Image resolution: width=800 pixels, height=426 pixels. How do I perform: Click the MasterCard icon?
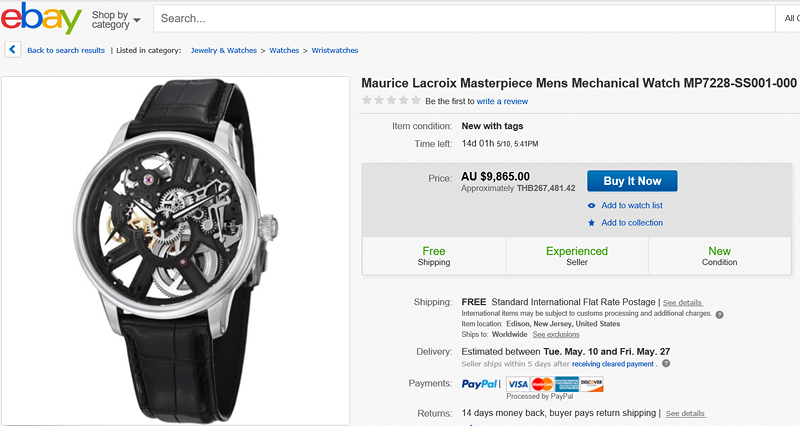542,384
